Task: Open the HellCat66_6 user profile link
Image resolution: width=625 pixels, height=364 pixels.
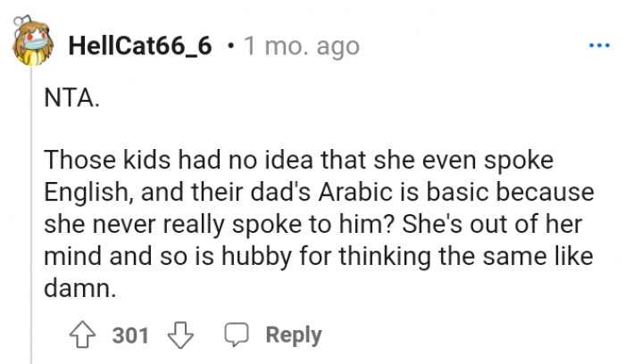Action: [140, 45]
